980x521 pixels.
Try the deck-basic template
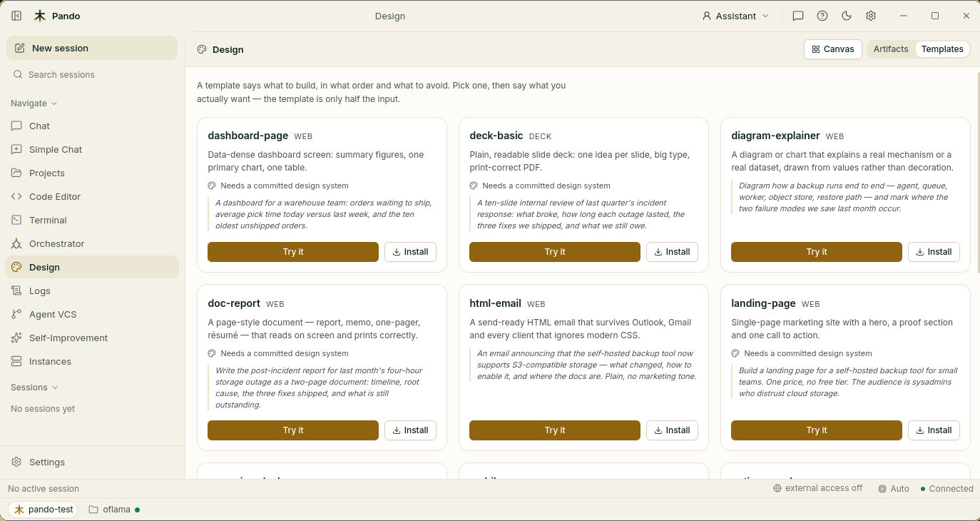pos(555,252)
